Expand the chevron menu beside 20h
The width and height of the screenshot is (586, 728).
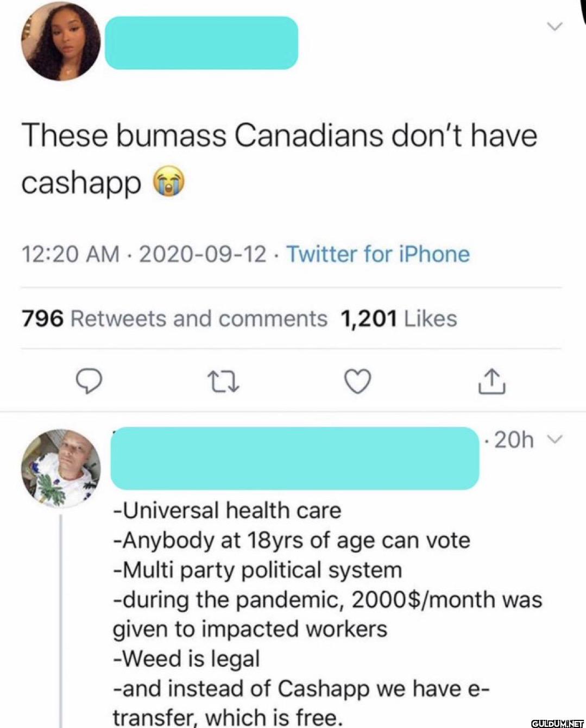click(554, 439)
